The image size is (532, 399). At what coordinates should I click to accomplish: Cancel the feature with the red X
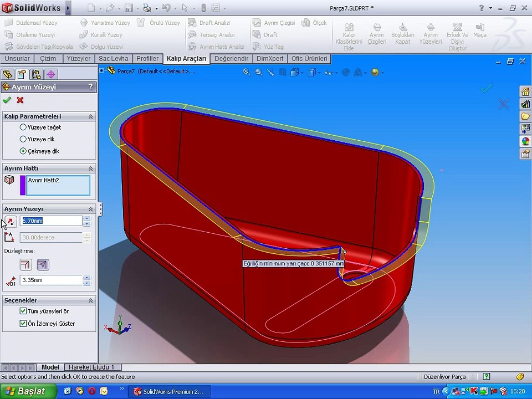[20, 100]
